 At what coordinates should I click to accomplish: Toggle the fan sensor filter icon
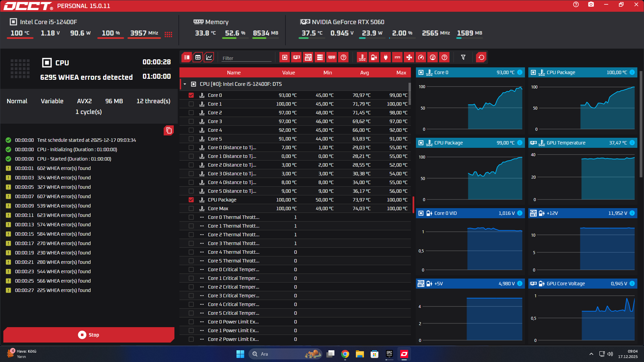(409, 57)
